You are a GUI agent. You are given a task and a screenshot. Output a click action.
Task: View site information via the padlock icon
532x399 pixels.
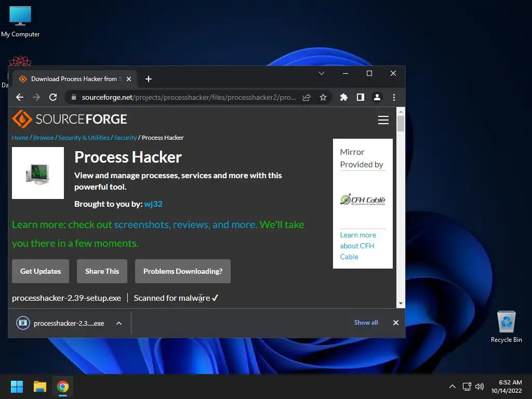pos(74,97)
